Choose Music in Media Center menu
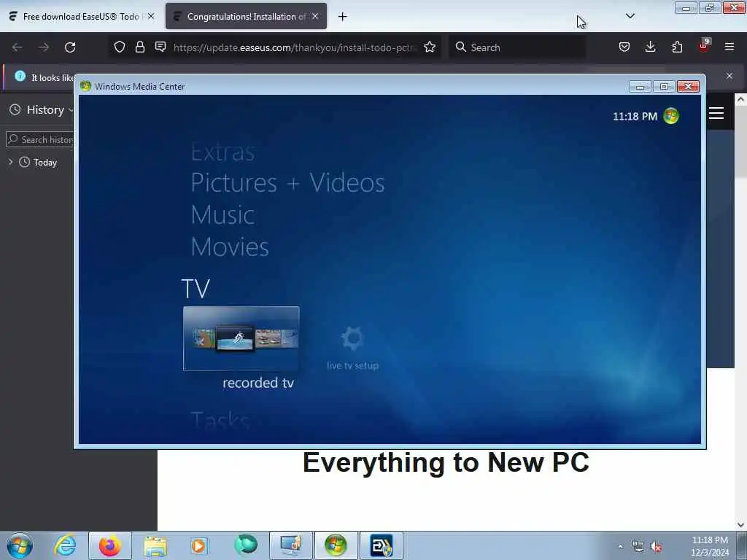The width and height of the screenshot is (747, 560). click(x=222, y=215)
